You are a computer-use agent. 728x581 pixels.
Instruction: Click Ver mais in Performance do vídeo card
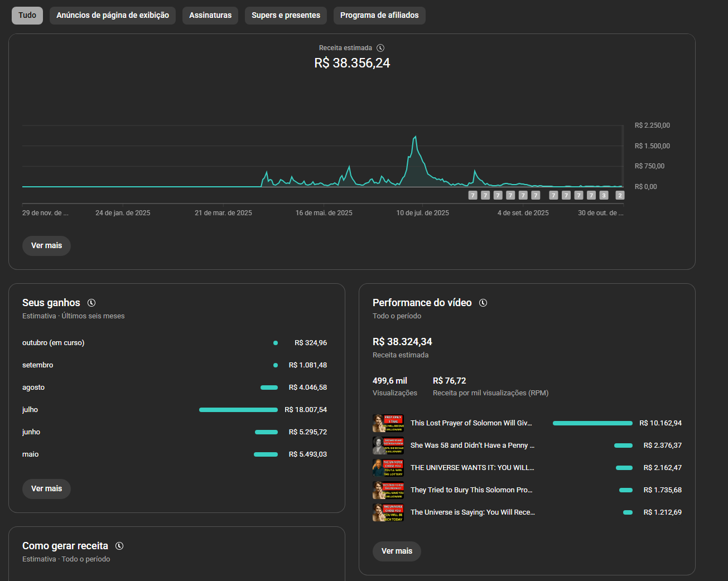397,551
